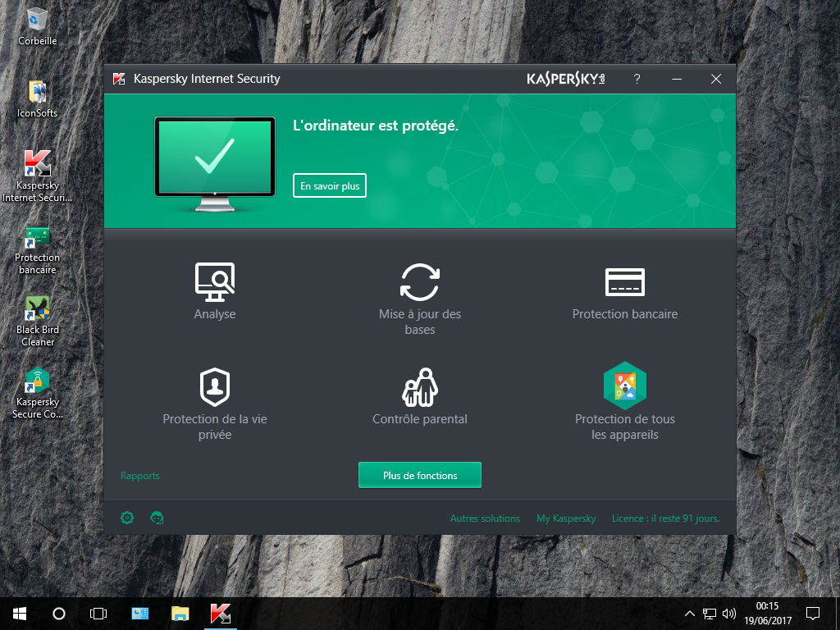Image resolution: width=840 pixels, height=630 pixels.
Task: Open Protection de la vie privée shield
Action: (215, 387)
